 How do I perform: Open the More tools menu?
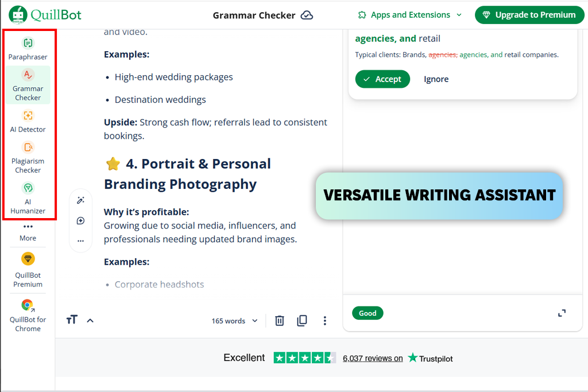click(28, 231)
